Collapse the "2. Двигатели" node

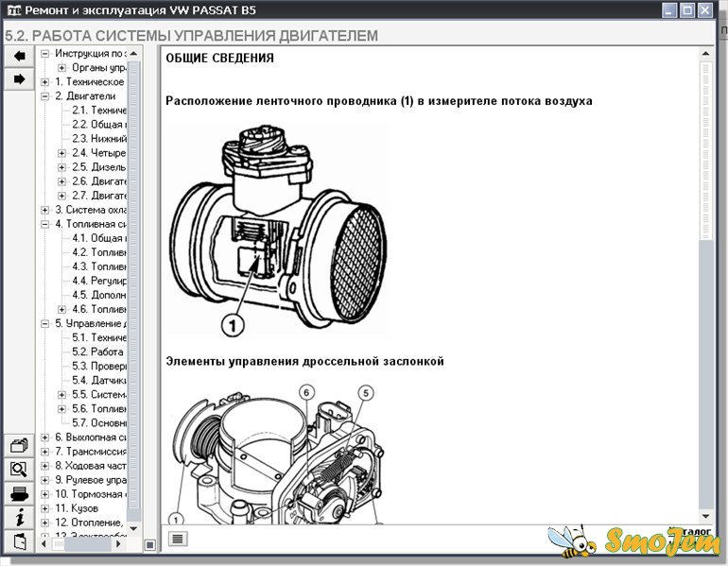coord(44,96)
